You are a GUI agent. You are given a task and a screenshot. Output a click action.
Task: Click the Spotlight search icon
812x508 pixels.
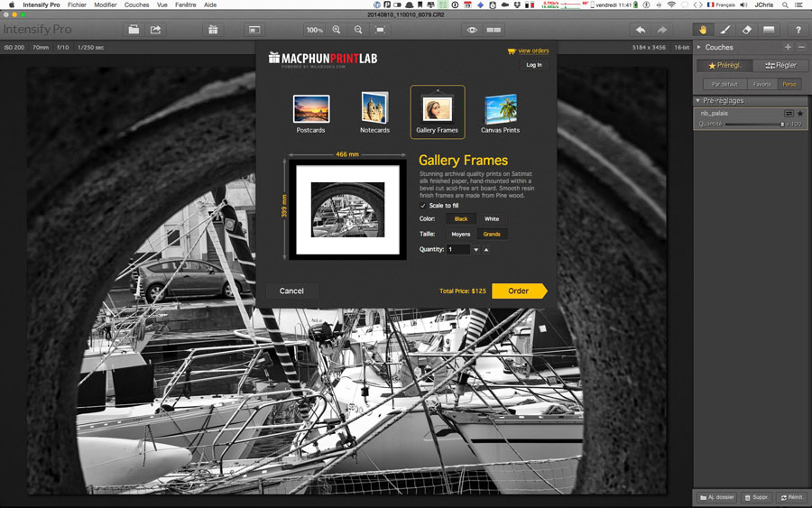pyautogui.click(x=785, y=5)
